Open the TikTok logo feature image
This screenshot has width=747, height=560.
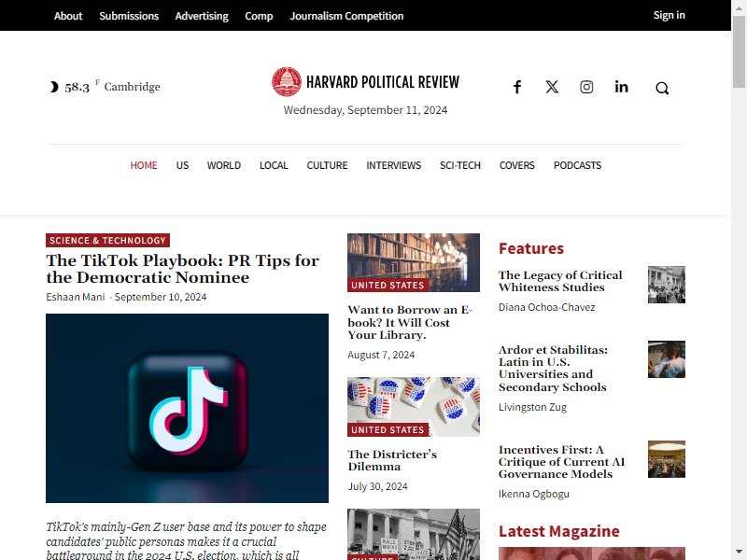coord(188,408)
